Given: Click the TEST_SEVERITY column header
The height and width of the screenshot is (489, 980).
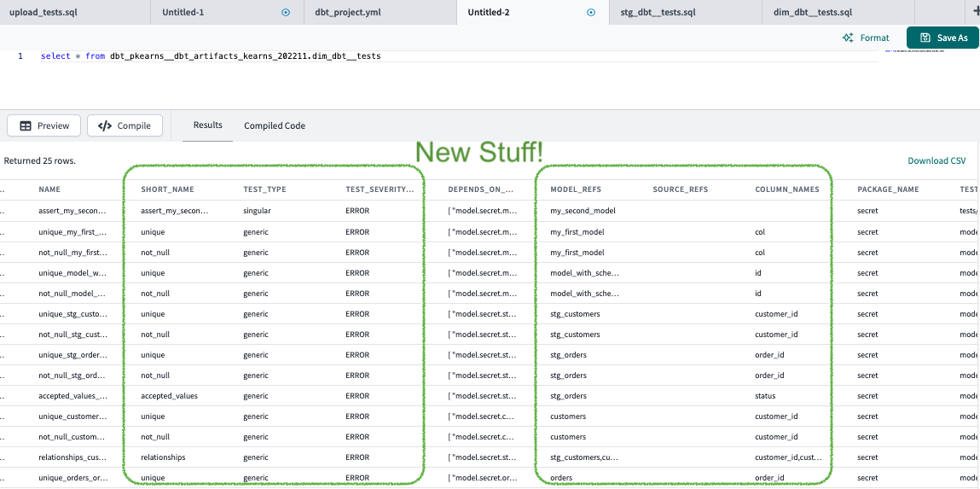Looking at the screenshot, I should (x=380, y=189).
